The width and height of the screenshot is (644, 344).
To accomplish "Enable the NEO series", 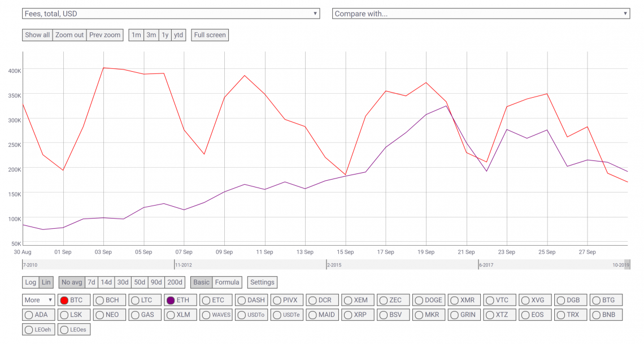I will click(x=109, y=315).
